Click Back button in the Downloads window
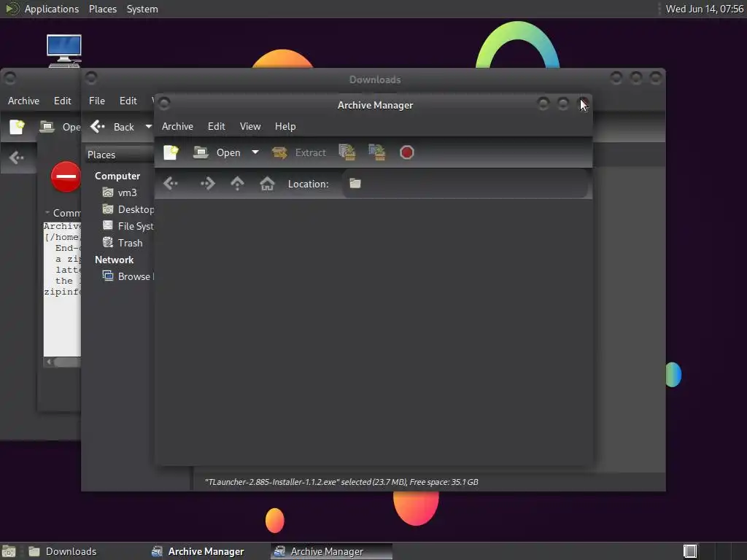This screenshot has width=747, height=560. point(112,127)
